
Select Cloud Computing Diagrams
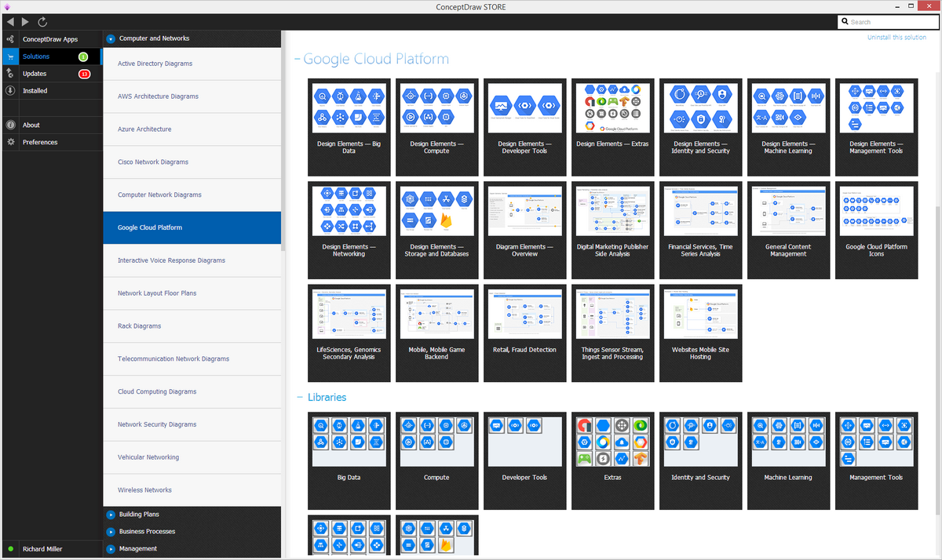(x=192, y=392)
